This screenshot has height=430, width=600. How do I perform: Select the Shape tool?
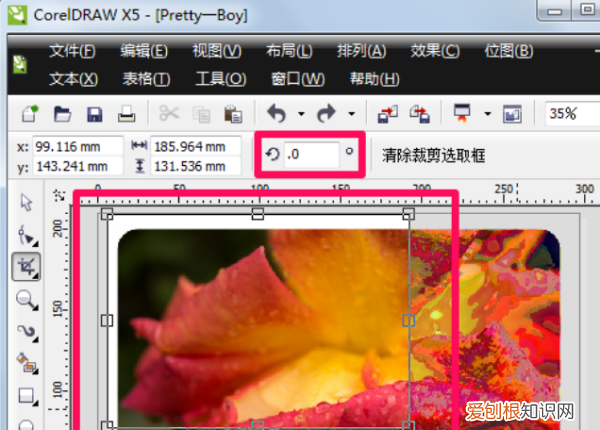click(x=26, y=235)
